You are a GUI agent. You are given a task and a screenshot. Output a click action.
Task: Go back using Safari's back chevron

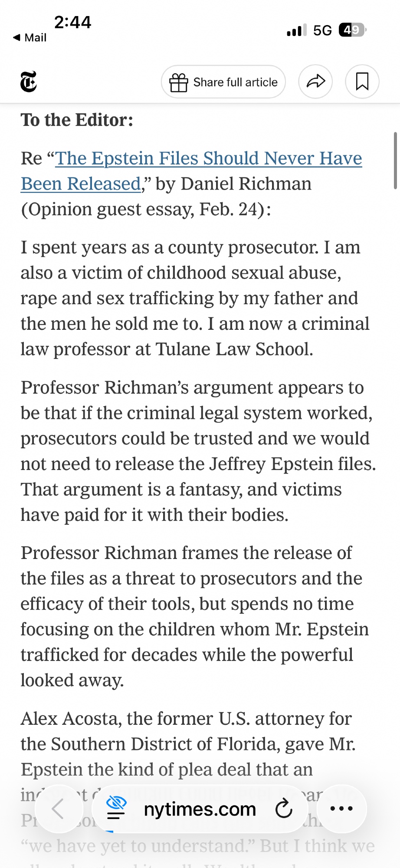tap(58, 809)
